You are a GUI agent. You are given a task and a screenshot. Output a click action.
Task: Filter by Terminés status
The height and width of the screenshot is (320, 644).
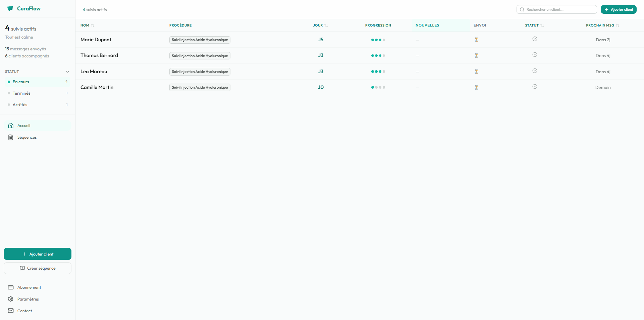click(21, 93)
